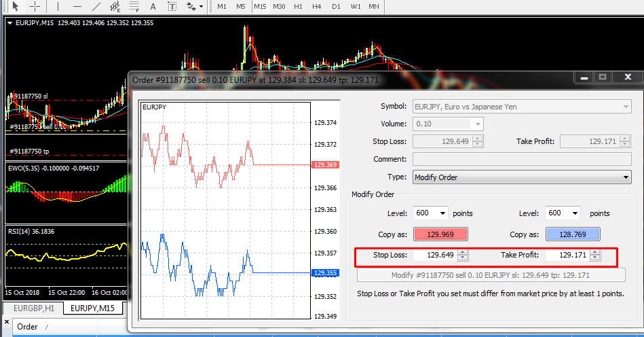Click the Stop Loss 129.649 editable field

pyautogui.click(x=436, y=255)
